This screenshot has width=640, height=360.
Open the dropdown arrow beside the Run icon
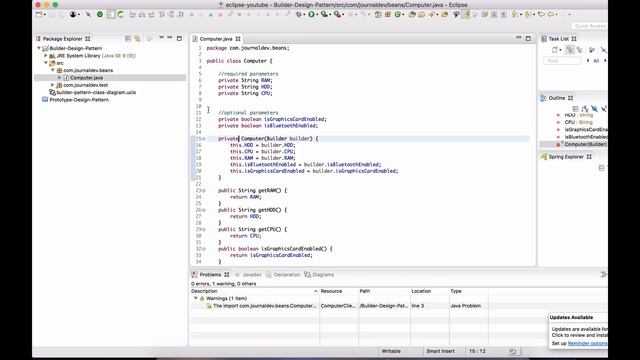(x=317, y=15)
